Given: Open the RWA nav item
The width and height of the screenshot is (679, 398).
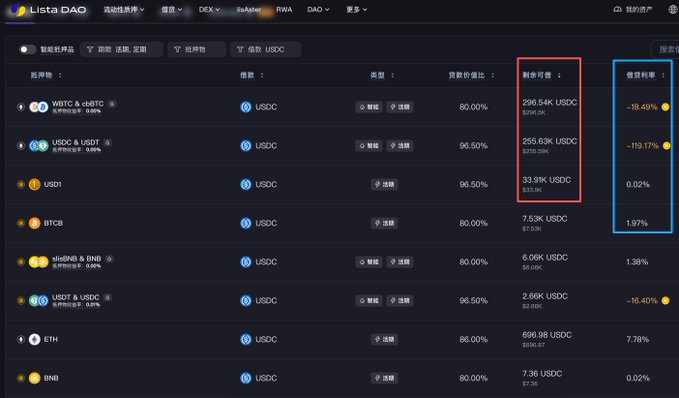Looking at the screenshot, I should coord(284,10).
